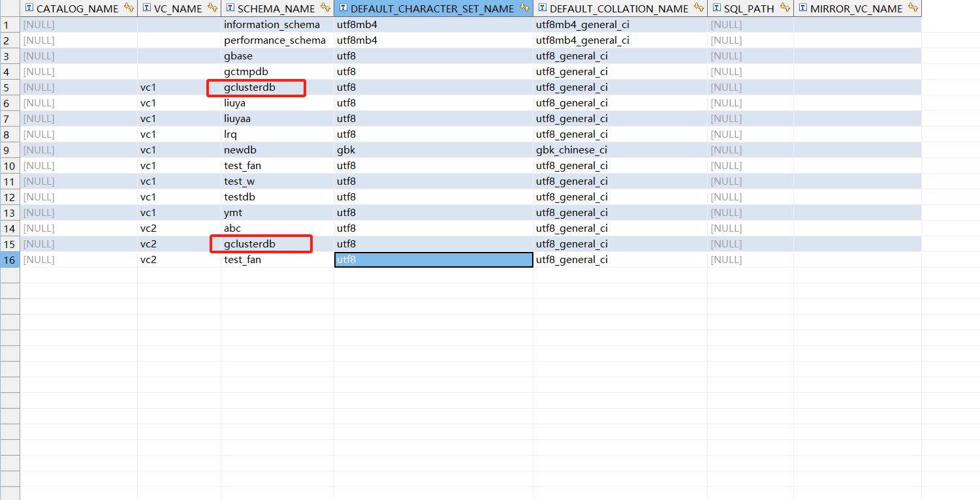Click utf8_general_ci in the ymt row
Screen dimensions: 980x500
point(620,213)
